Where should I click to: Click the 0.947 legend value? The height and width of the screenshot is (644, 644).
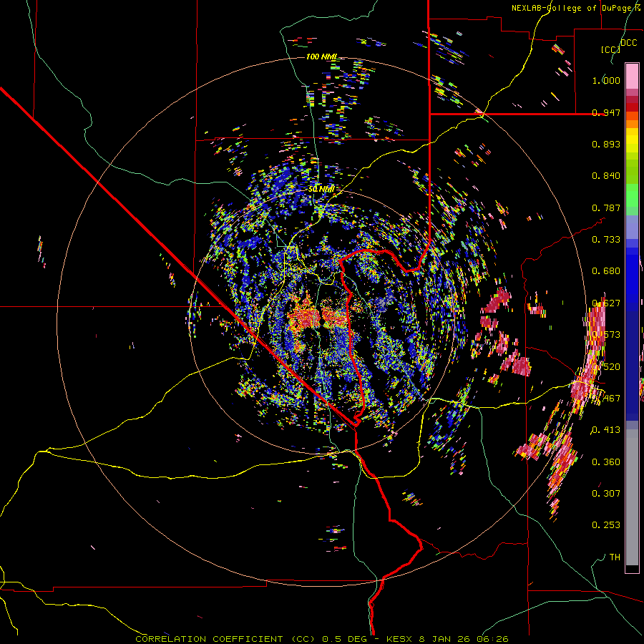pyautogui.click(x=606, y=112)
